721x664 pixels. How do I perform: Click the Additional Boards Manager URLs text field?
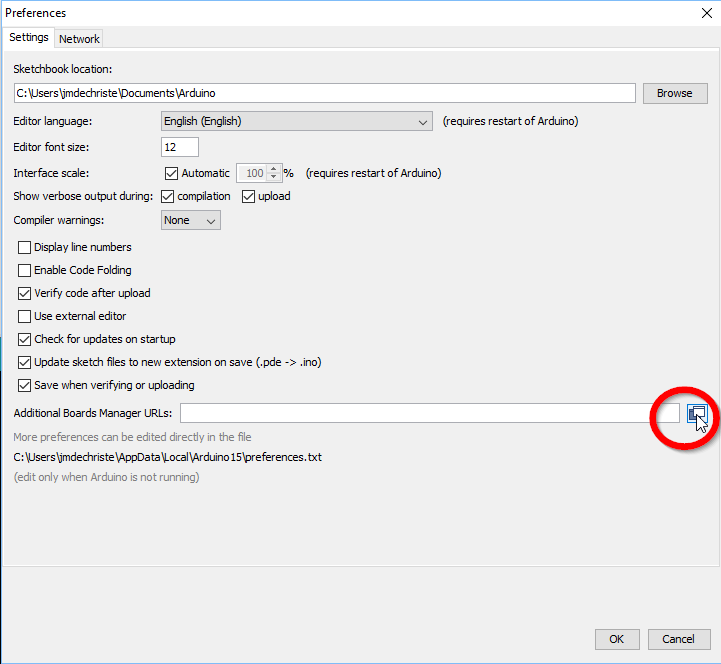click(x=429, y=413)
